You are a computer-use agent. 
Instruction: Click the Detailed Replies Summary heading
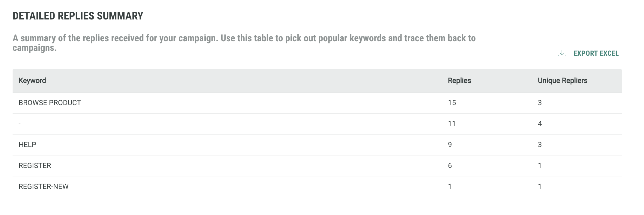[x=78, y=16]
